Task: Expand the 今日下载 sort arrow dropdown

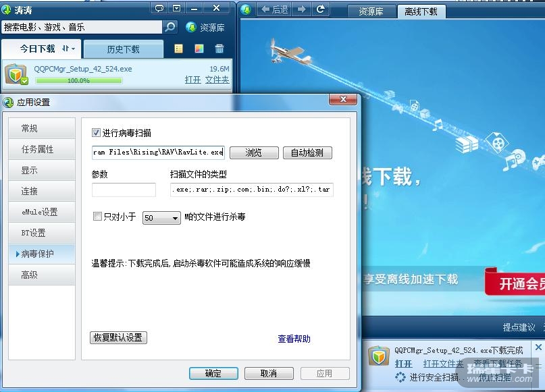Action: coord(68,49)
